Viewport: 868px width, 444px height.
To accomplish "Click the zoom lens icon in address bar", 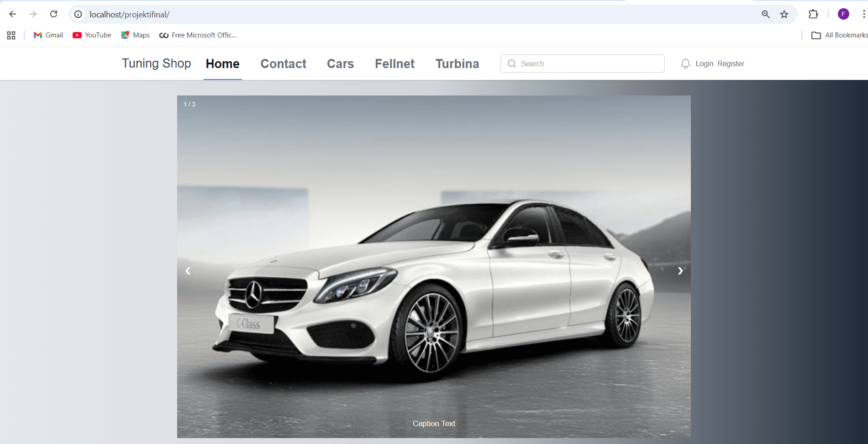I will click(x=765, y=14).
